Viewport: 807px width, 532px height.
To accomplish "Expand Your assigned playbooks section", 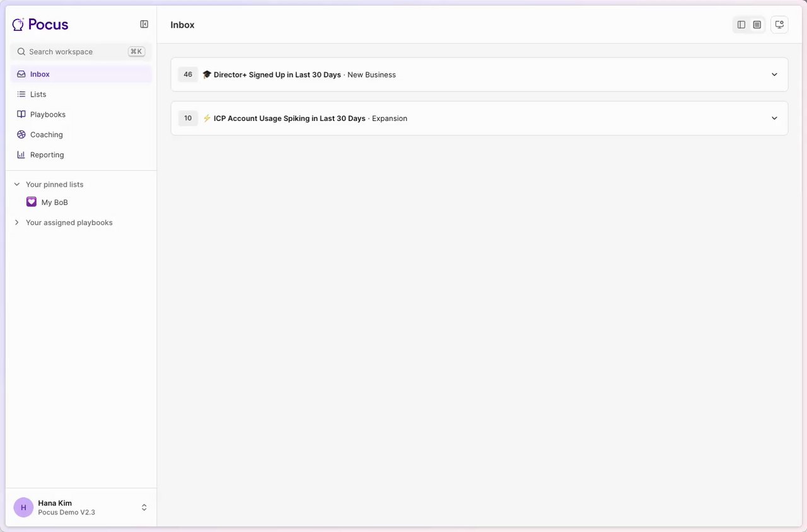I will coord(17,223).
